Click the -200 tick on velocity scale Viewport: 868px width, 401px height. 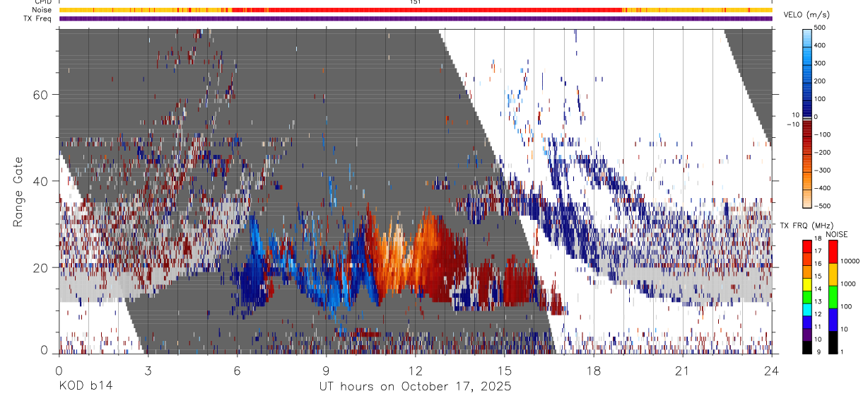pyautogui.click(x=823, y=152)
